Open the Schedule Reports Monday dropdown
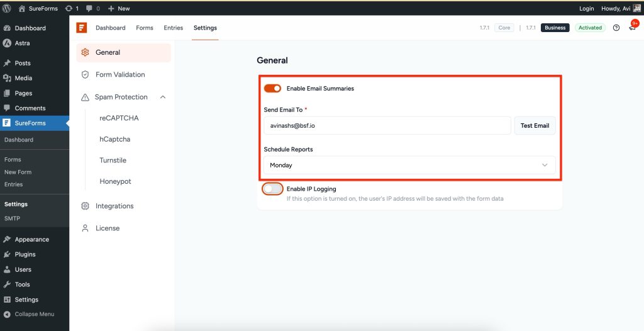644x331 pixels. click(409, 165)
